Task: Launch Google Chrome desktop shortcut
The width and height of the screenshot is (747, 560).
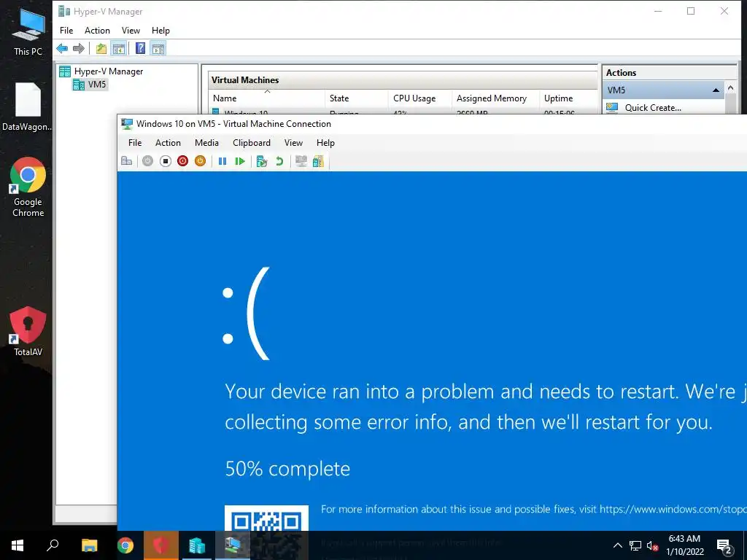Action: [x=28, y=187]
